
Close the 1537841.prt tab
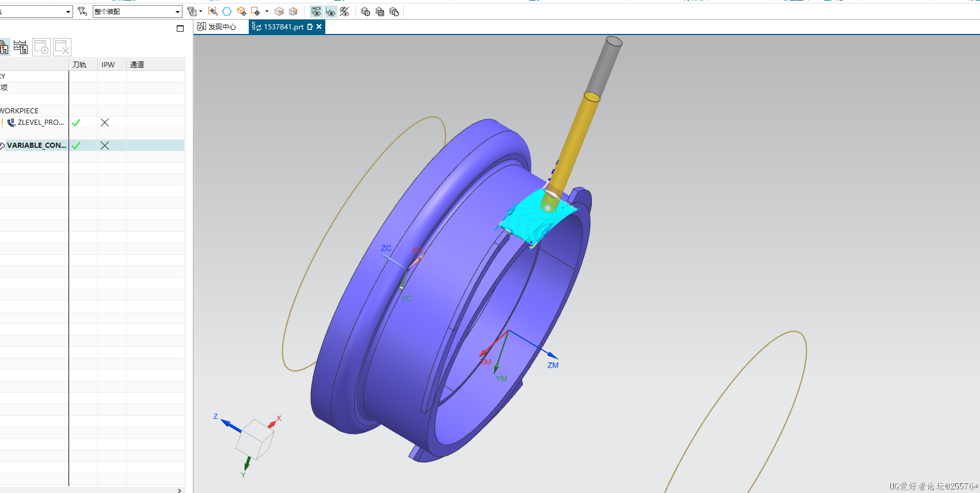pyautogui.click(x=319, y=27)
